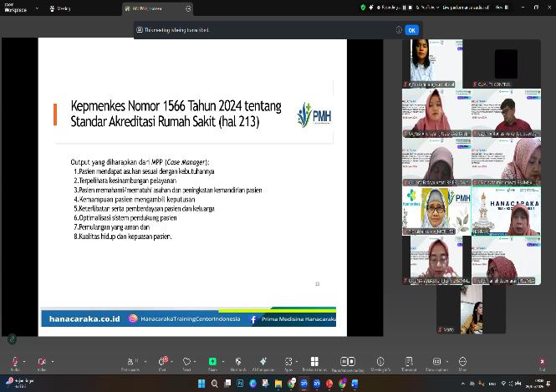This screenshot has height=392, width=556.
Task: Click OK on the notification banner
Action: [x=411, y=30]
